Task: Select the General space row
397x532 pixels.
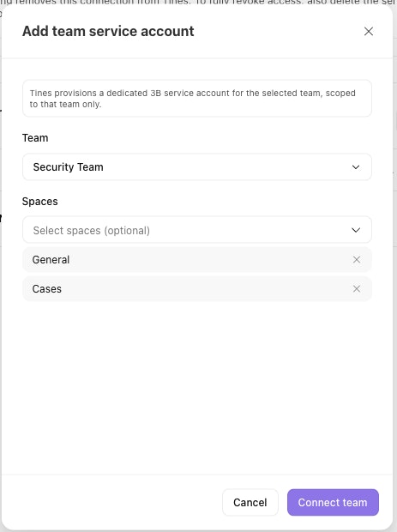Action: point(197,260)
